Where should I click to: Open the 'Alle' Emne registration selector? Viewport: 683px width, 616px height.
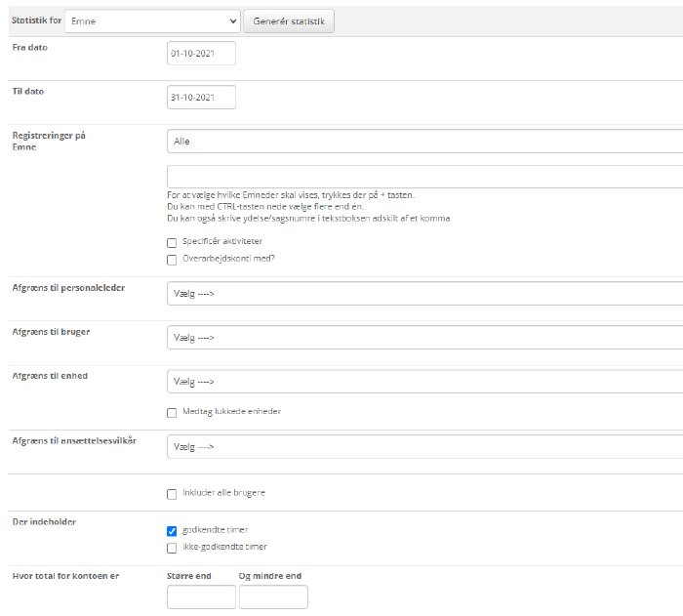(424, 142)
